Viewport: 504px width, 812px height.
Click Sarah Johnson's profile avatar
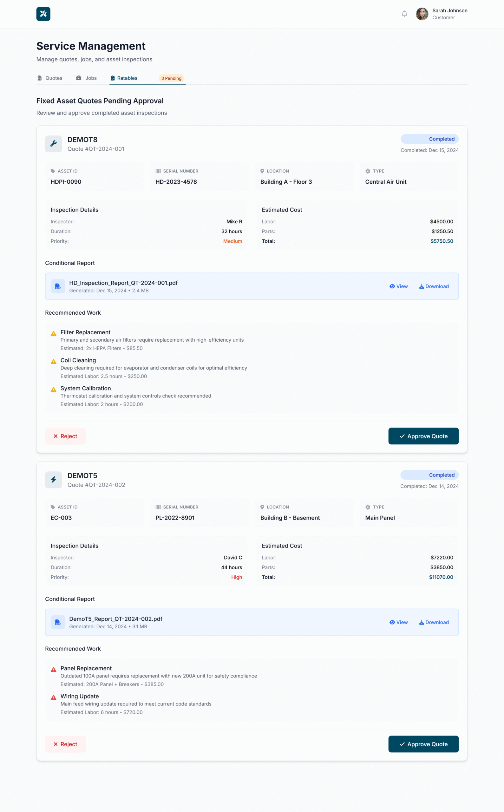point(422,14)
